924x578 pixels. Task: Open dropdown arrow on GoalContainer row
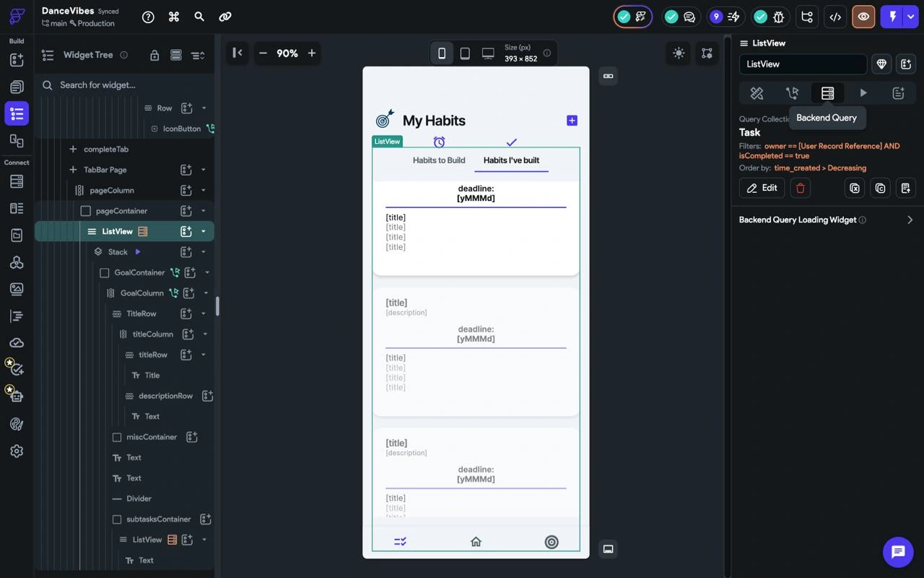point(207,272)
